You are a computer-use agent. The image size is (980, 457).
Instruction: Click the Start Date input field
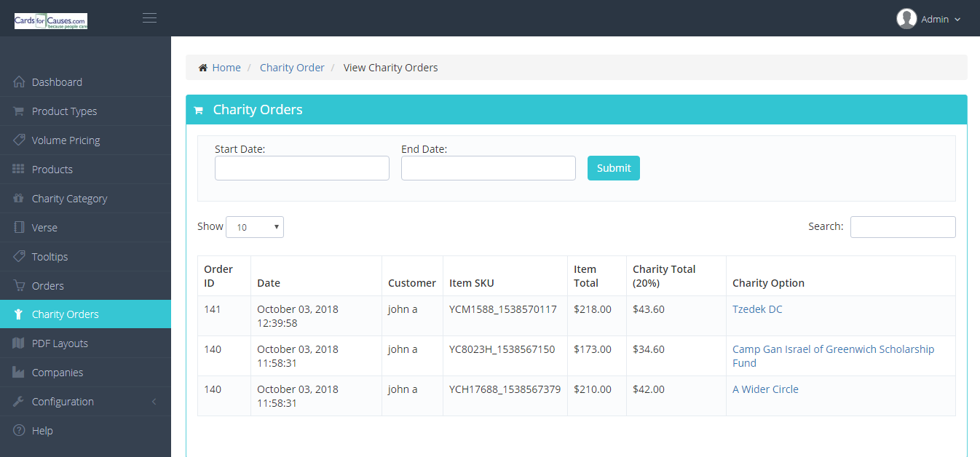(x=302, y=168)
